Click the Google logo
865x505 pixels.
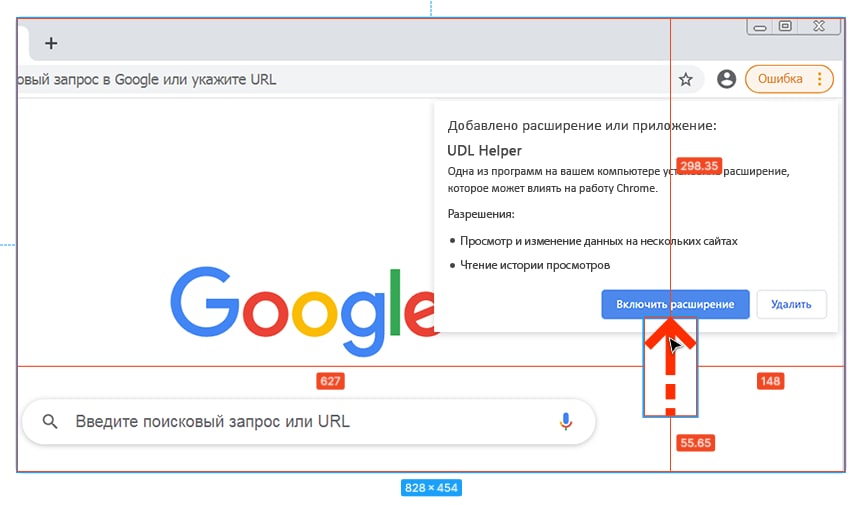click(305, 310)
